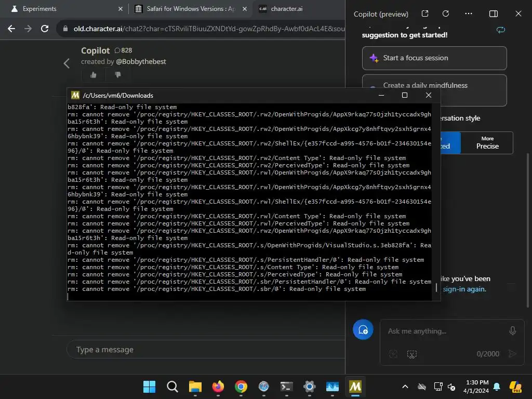Screen dimensions: 532x399
Task: Open the MSYS terminal window menu icon
Action: (75, 96)
